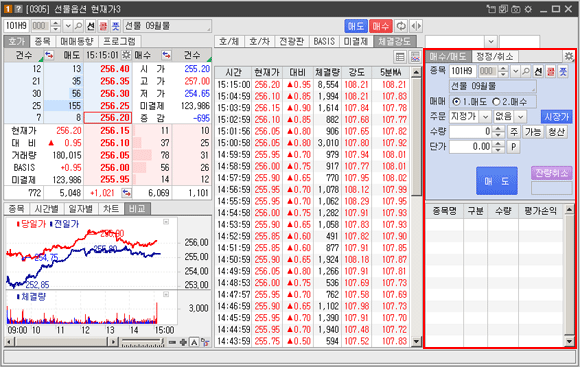Open order panel settings gear icon

[x=569, y=56]
